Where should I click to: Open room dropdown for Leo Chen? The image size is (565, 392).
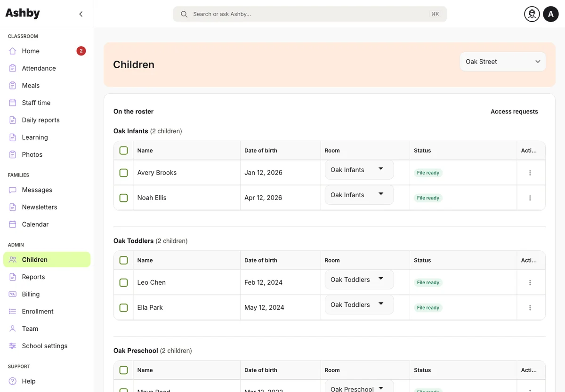[359, 280]
